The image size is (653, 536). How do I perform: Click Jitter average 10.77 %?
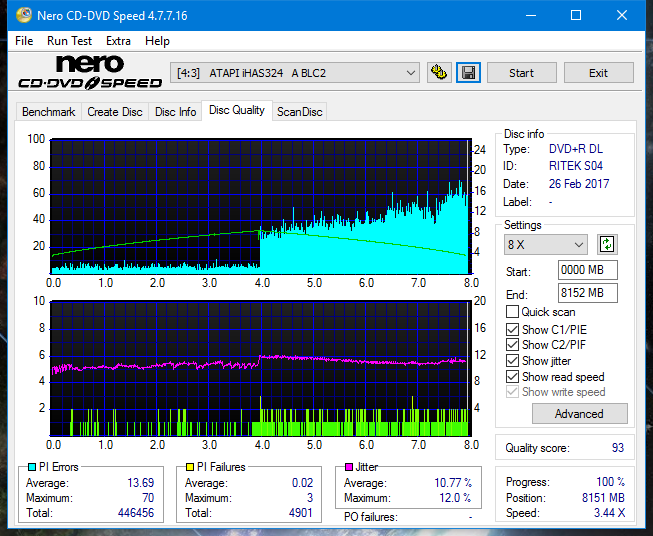pos(453,483)
